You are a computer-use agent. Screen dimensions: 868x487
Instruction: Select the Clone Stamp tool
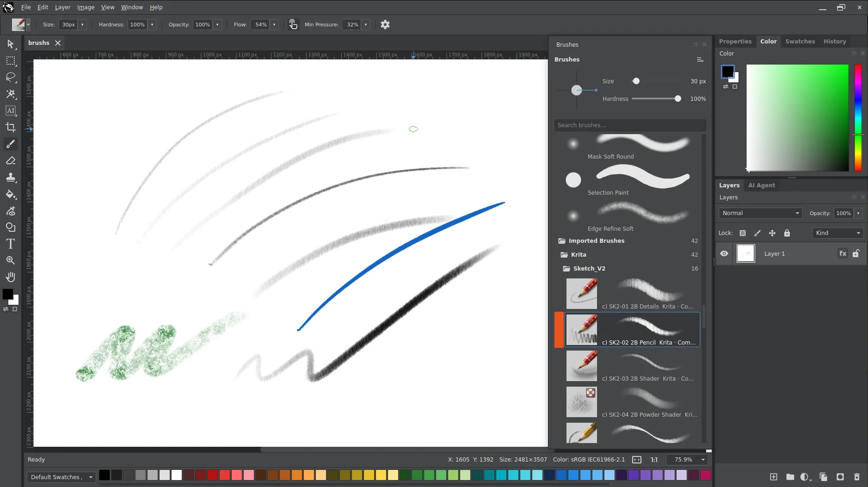11,177
